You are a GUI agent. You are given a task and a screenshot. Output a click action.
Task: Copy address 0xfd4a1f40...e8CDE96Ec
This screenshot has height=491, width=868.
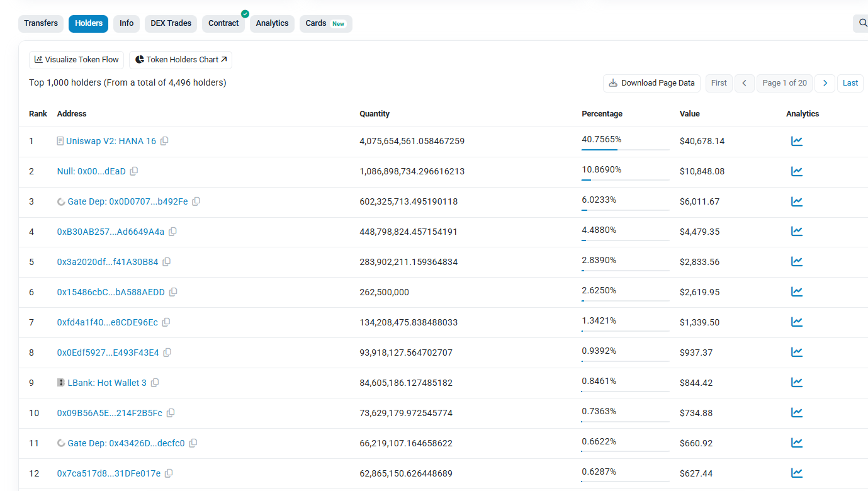pos(166,322)
